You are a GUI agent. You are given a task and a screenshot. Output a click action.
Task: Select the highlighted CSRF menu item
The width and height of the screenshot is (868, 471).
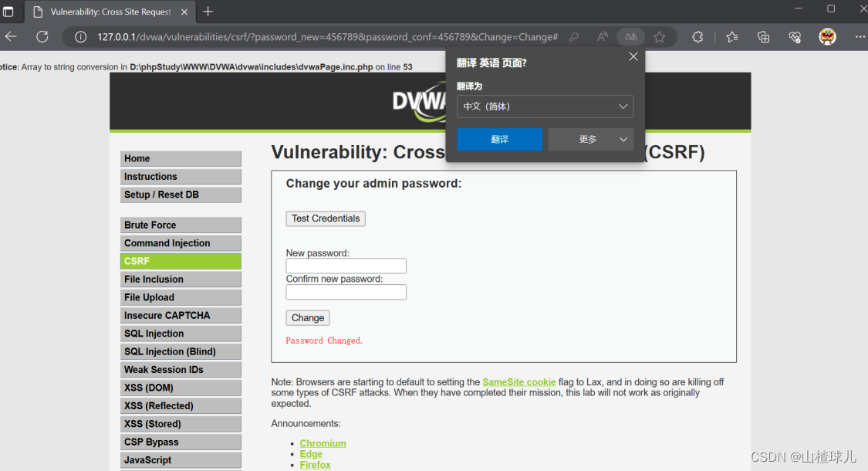coord(181,261)
